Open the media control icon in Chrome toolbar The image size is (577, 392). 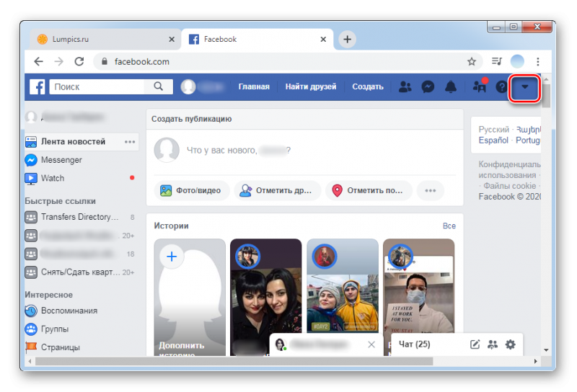[497, 61]
